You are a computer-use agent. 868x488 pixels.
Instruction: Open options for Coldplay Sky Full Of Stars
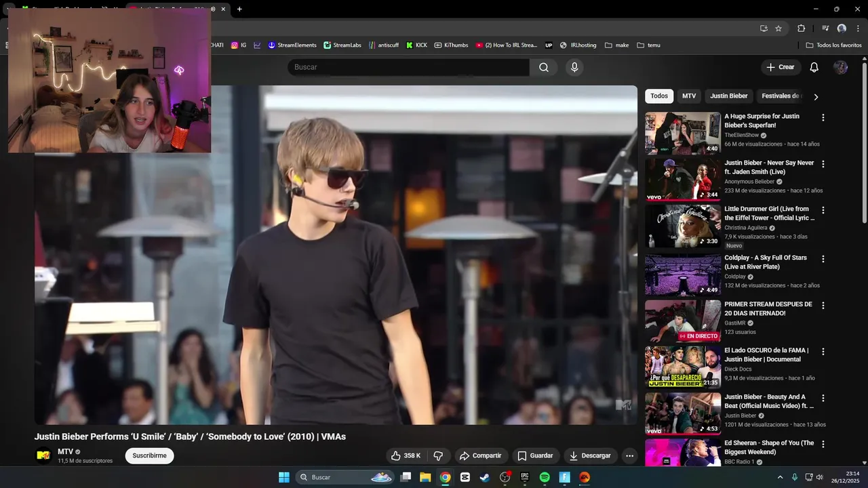tap(823, 259)
